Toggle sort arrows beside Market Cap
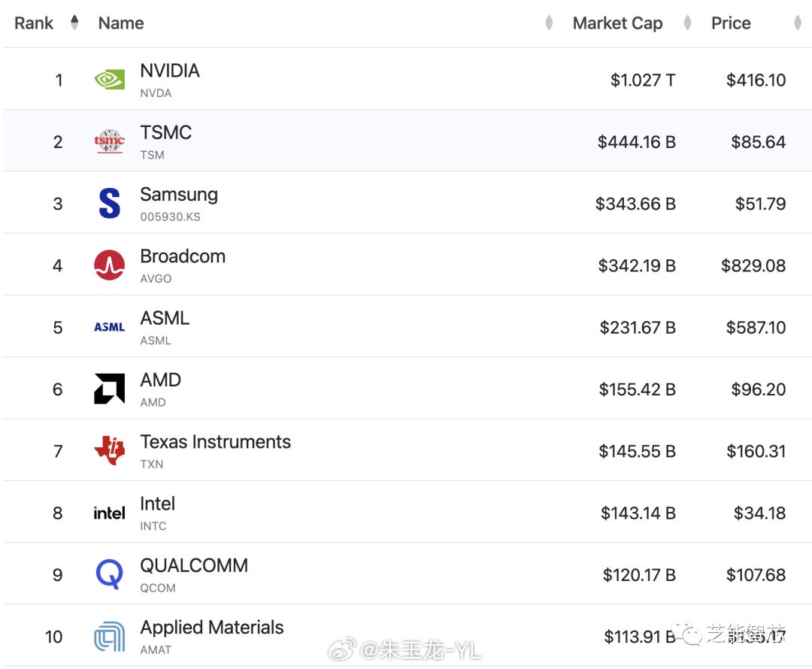The height and width of the screenshot is (669, 812). [687, 23]
